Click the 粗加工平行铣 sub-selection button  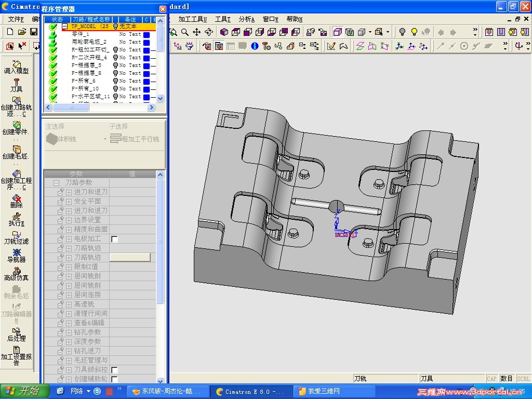tap(135, 138)
